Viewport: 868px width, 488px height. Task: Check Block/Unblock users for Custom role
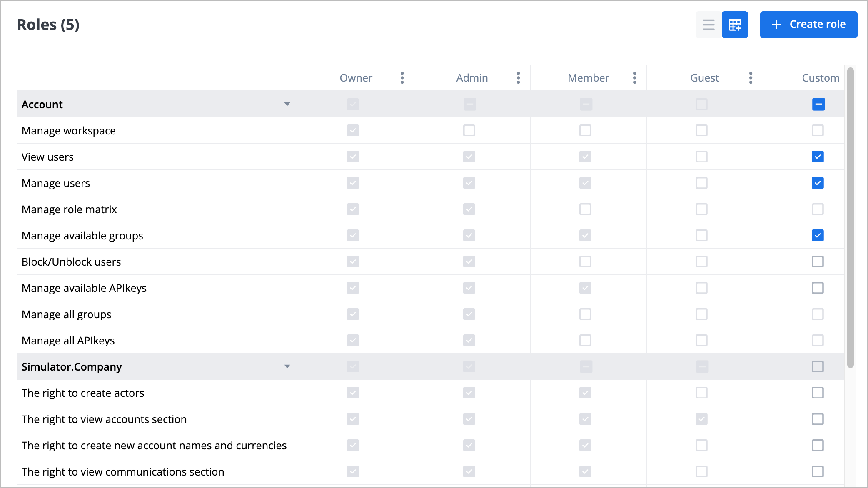pos(818,261)
